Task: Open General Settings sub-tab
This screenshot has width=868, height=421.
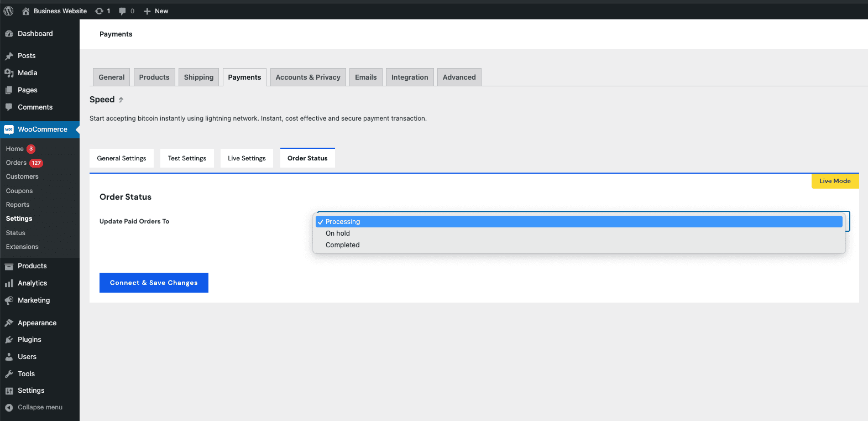Action: tap(122, 158)
